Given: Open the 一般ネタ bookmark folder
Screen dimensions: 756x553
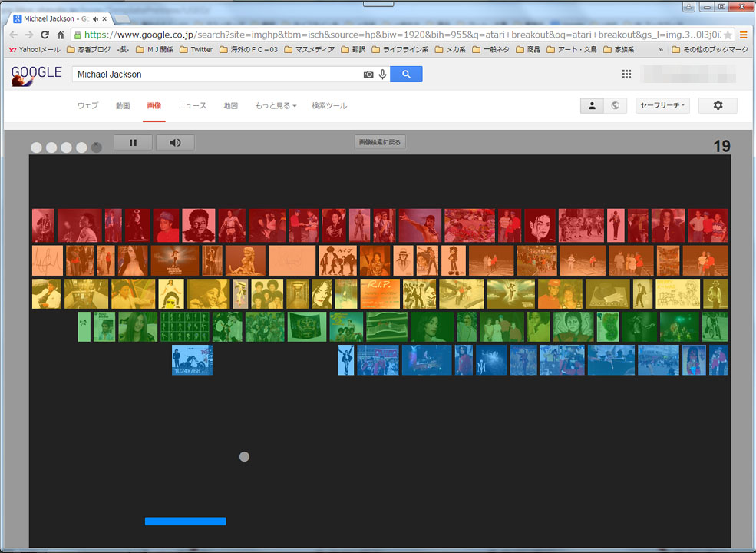Looking at the screenshot, I should point(490,49).
